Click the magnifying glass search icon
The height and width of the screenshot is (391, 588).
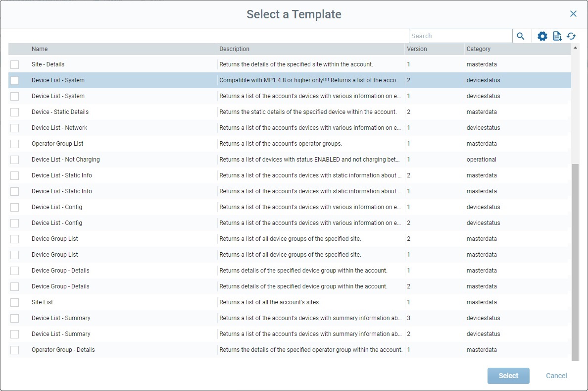[520, 36]
